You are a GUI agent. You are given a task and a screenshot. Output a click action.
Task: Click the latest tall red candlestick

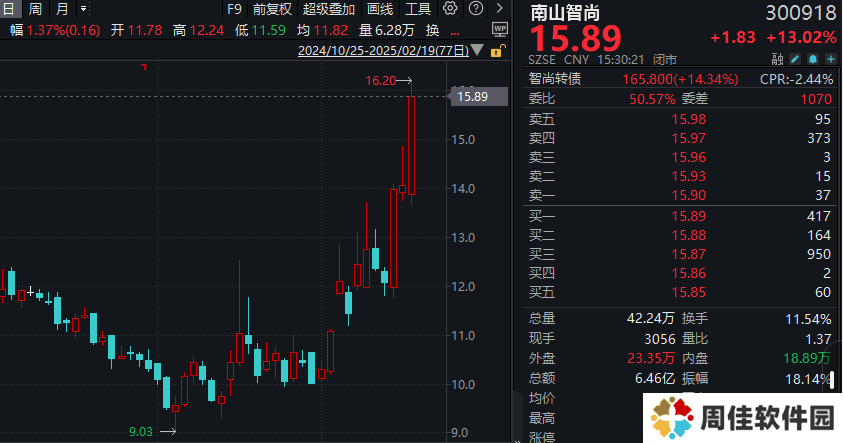pos(411,145)
